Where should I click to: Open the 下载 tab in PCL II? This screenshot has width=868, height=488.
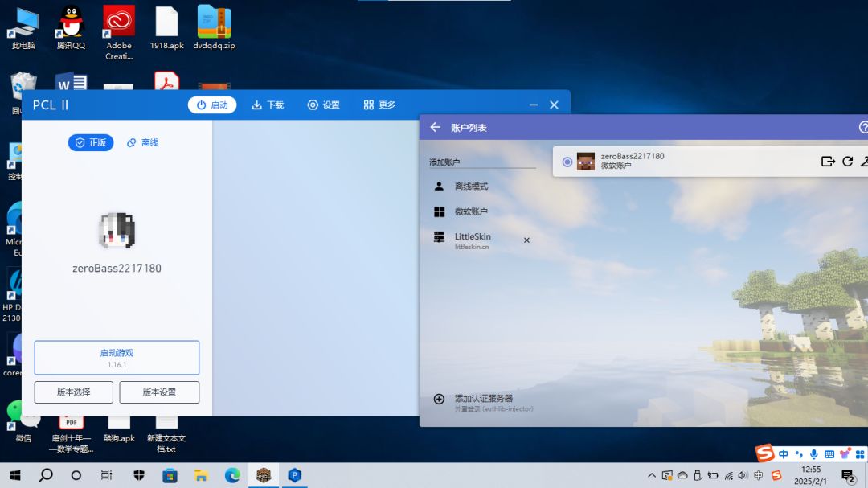tap(268, 105)
